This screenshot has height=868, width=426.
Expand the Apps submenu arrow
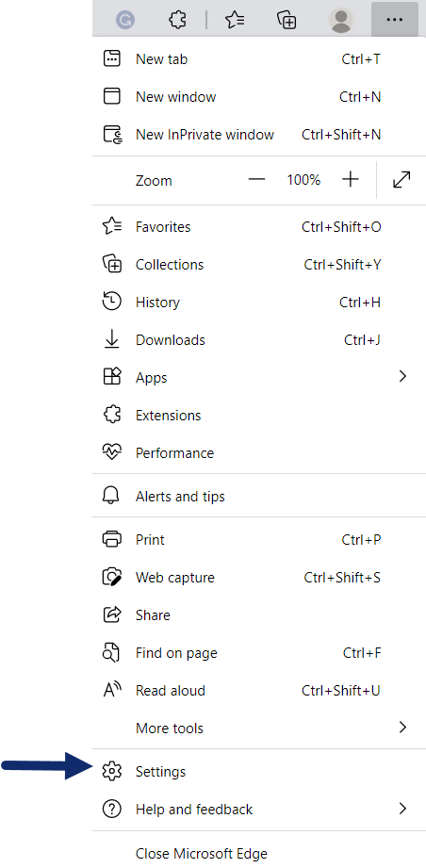coord(402,376)
